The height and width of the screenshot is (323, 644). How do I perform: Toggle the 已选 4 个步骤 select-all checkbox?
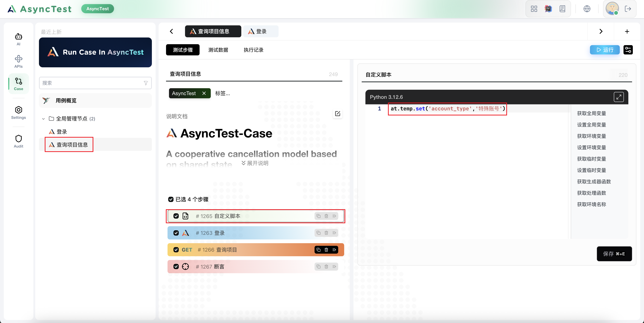click(x=171, y=199)
